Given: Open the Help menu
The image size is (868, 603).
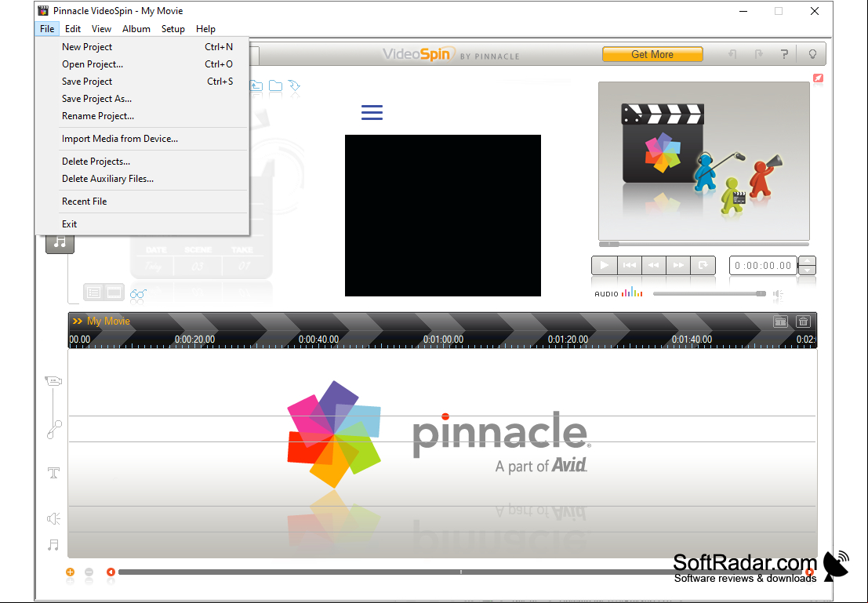Looking at the screenshot, I should tap(205, 29).
